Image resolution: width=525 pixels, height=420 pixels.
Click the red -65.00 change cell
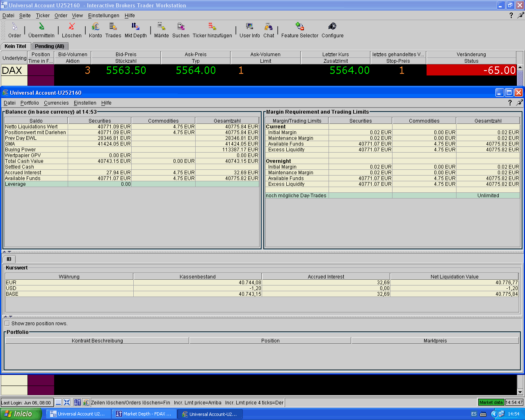click(x=471, y=70)
